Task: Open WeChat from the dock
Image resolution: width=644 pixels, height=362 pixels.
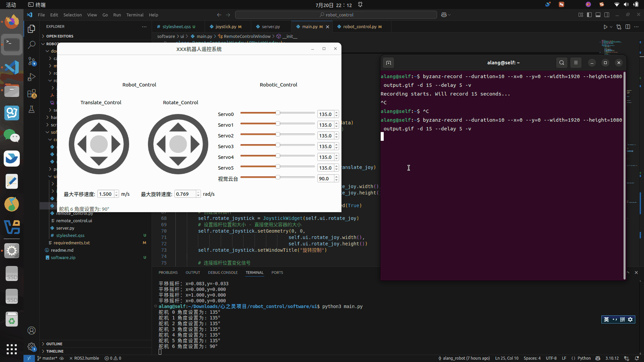Action: pyautogui.click(x=12, y=136)
